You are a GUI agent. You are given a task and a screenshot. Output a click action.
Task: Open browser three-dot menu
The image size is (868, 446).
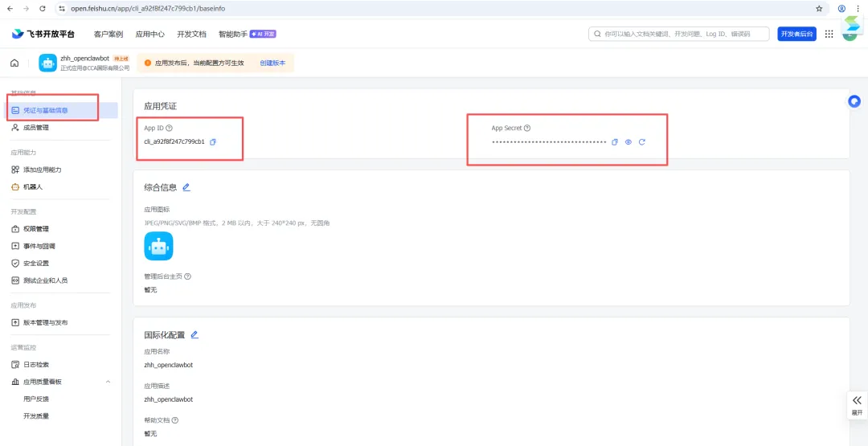pos(858,9)
